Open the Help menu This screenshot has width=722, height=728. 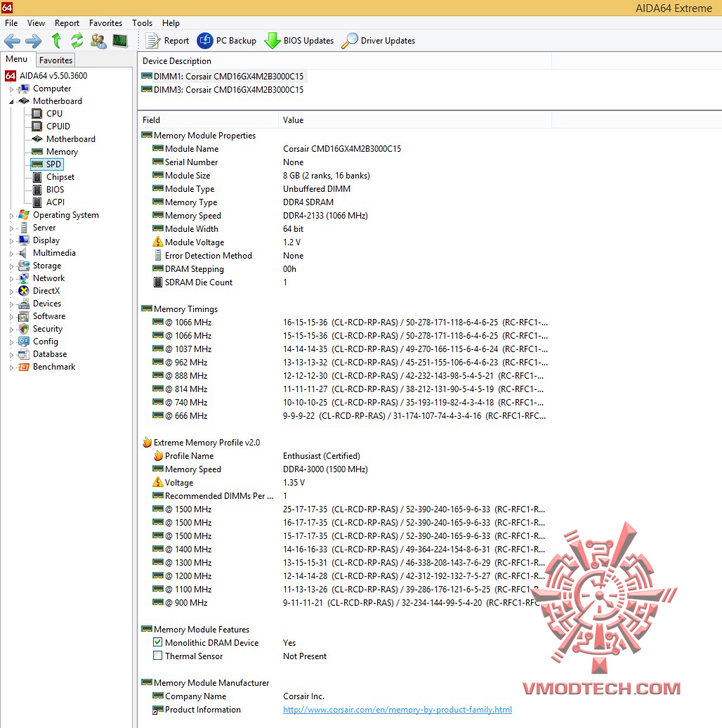(171, 23)
